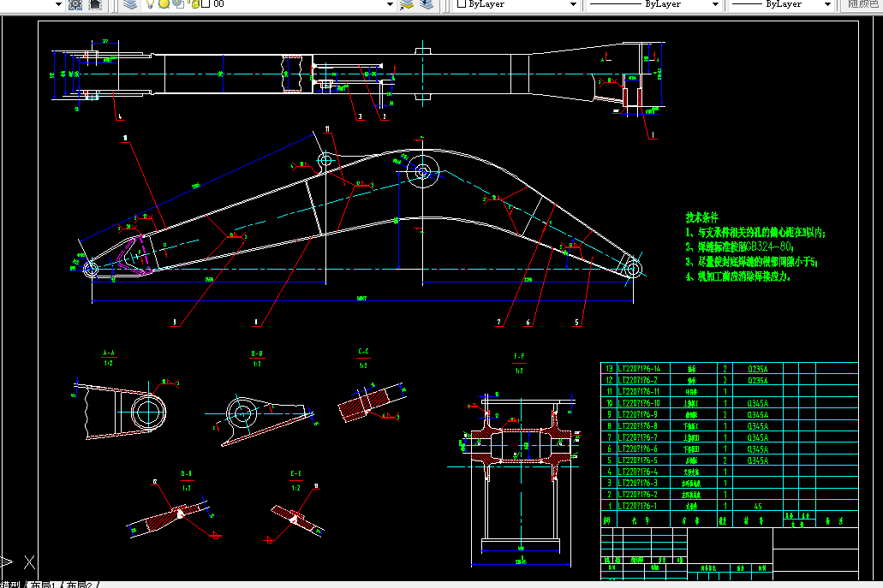Select material value 45 in row 1
This screenshot has height=588, width=883.
click(758, 507)
